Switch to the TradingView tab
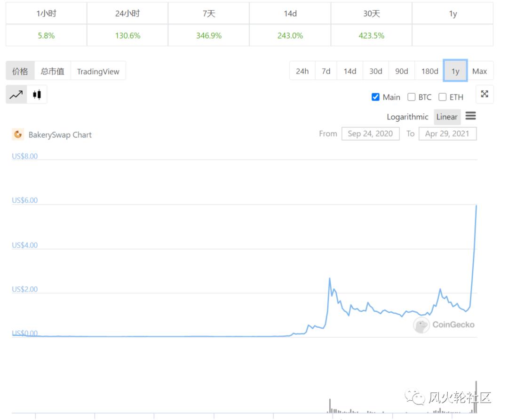508x420 pixels. pos(98,71)
